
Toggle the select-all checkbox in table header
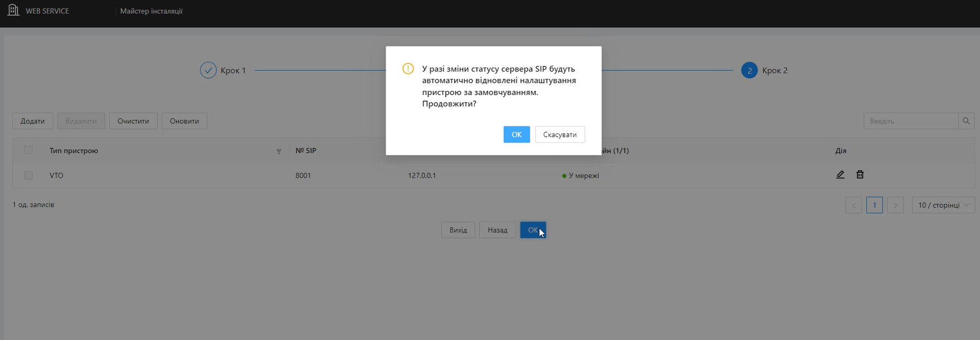coord(29,150)
